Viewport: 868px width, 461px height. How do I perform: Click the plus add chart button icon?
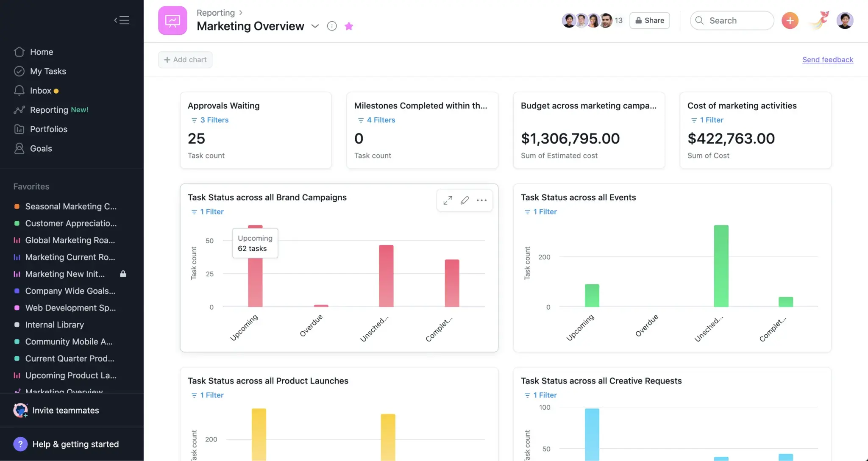[x=167, y=60]
